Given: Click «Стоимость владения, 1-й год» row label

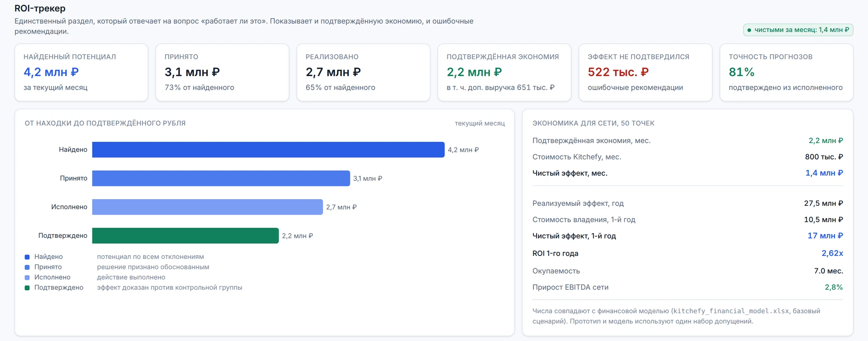Looking at the screenshot, I should (x=584, y=220).
